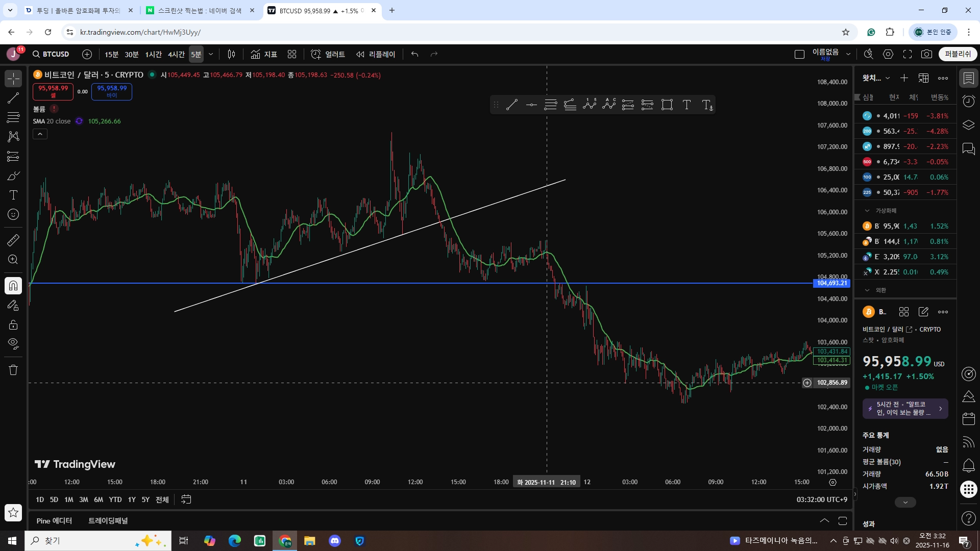This screenshot has height=551, width=980.
Task: Toggle magnet snap mode
Action: click(x=13, y=285)
